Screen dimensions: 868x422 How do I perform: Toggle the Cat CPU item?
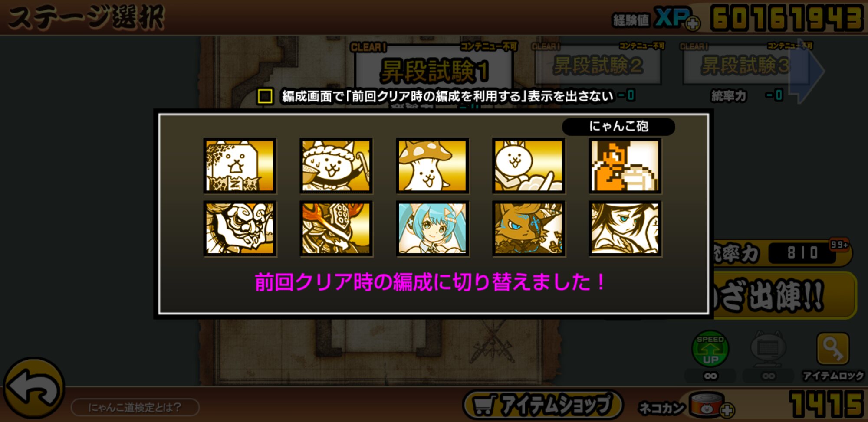[x=768, y=349]
